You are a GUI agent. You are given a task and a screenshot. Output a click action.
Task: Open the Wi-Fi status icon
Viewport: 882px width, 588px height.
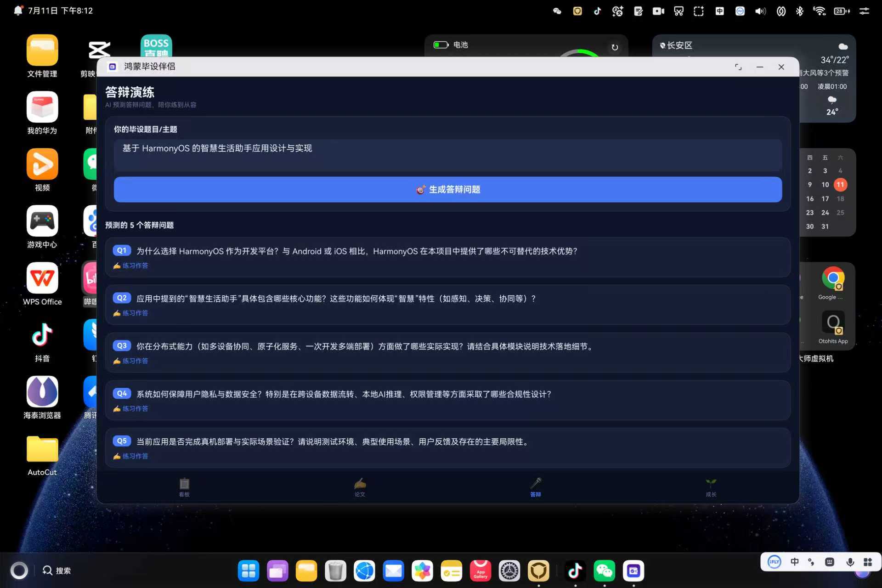coord(819,11)
